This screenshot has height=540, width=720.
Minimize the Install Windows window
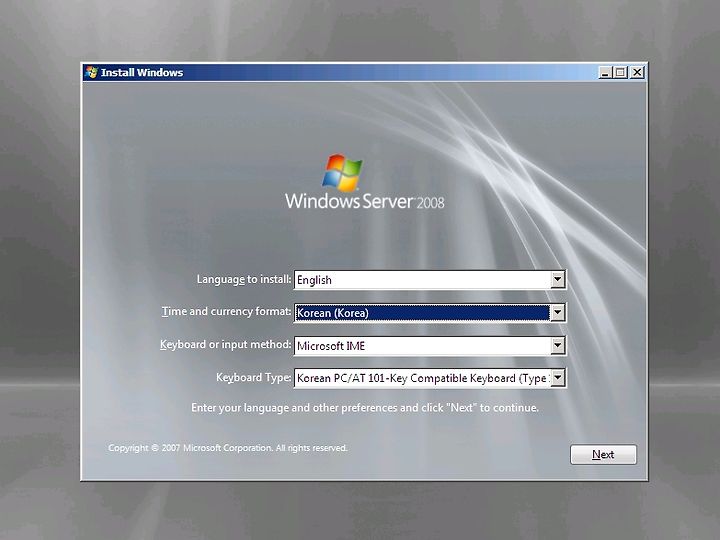pyautogui.click(x=606, y=72)
